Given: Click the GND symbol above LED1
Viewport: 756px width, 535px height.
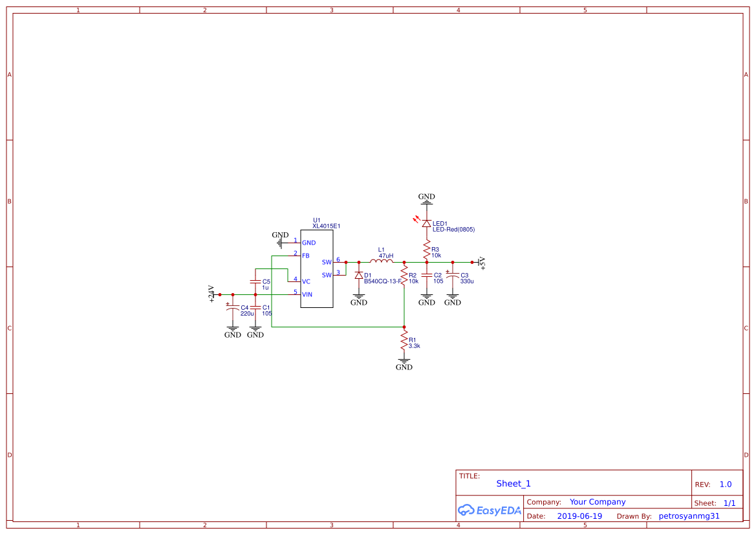Looking at the screenshot, I should (427, 199).
